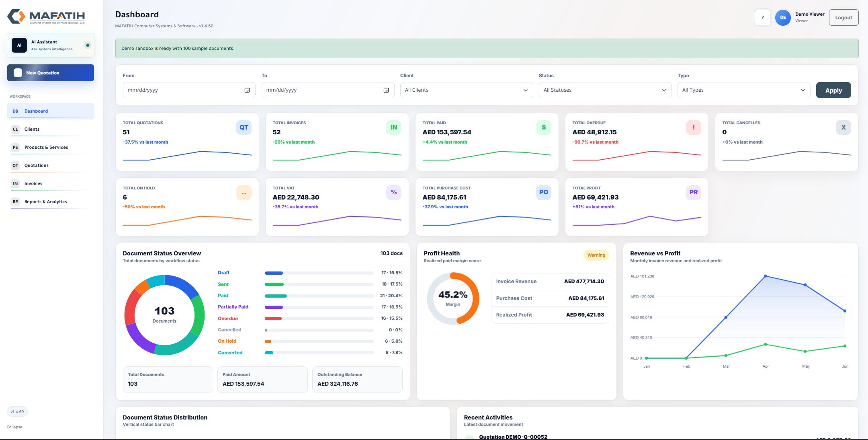Image resolution: width=868 pixels, height=440 pixels.
Task: Click the Demo sandbox ready banner
Action: [487, 48]
